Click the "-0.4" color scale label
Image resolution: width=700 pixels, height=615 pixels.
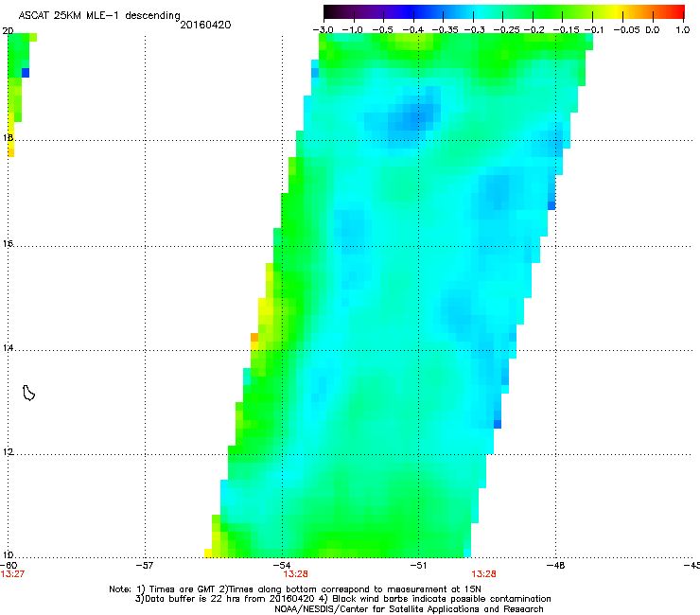[x=413, y=30]
